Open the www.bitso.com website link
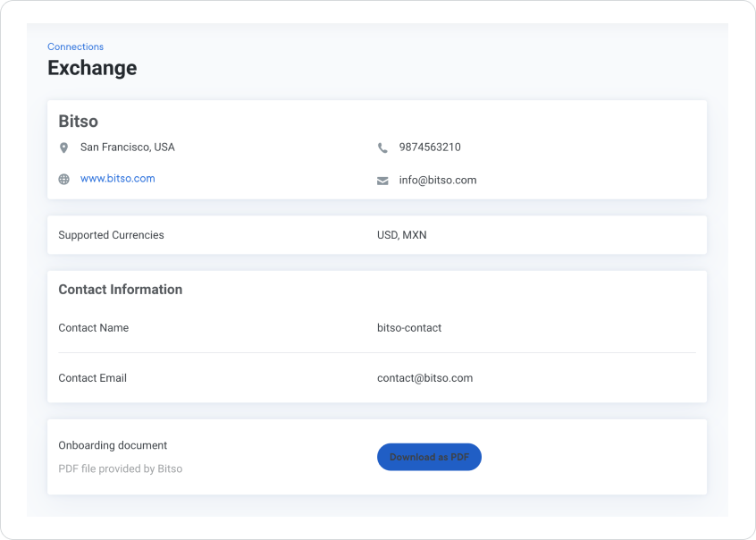756x540 pixels. (x=117, y=178)
